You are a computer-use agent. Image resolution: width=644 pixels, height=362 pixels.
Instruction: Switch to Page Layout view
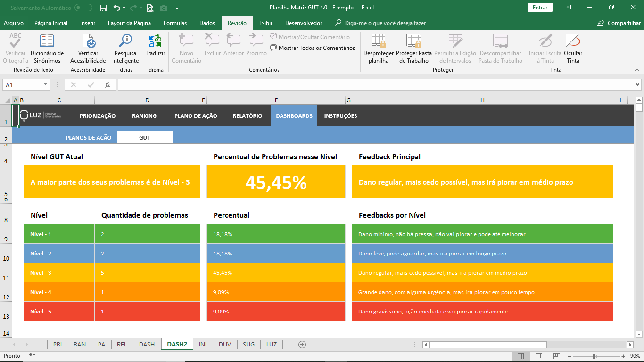coord(538,356)
